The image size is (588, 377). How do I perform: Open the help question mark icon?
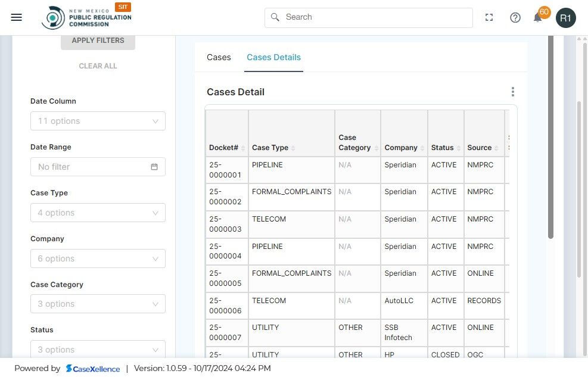point(515,18)
